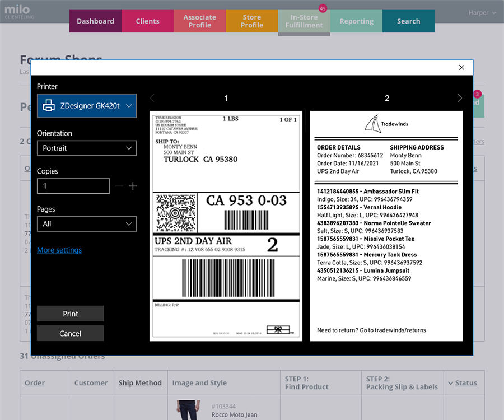Switch to the Reporting tab
This screenshot has height=420, width=504.
(x=357, y=21)
